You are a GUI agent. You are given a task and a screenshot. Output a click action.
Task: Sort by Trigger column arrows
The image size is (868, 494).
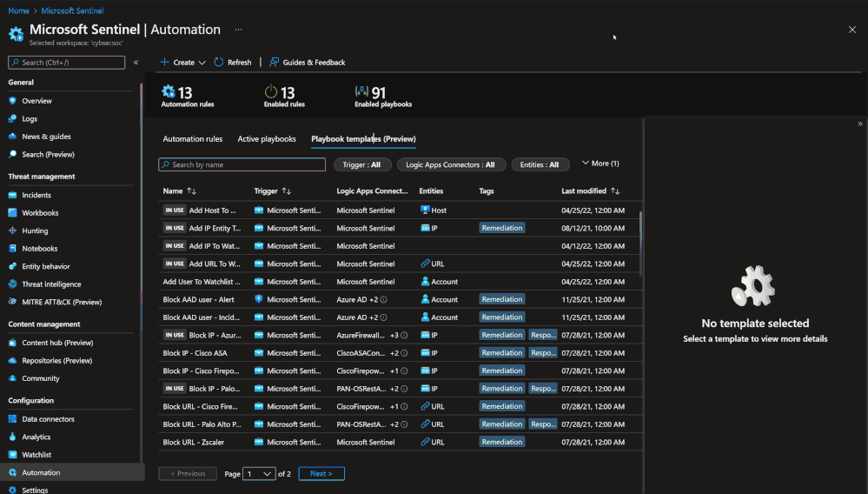(286, 191)
